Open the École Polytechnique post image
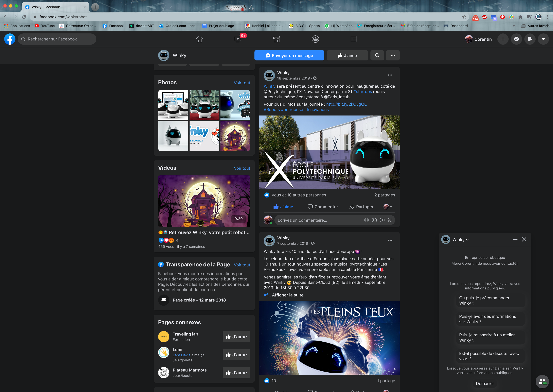 329,152
